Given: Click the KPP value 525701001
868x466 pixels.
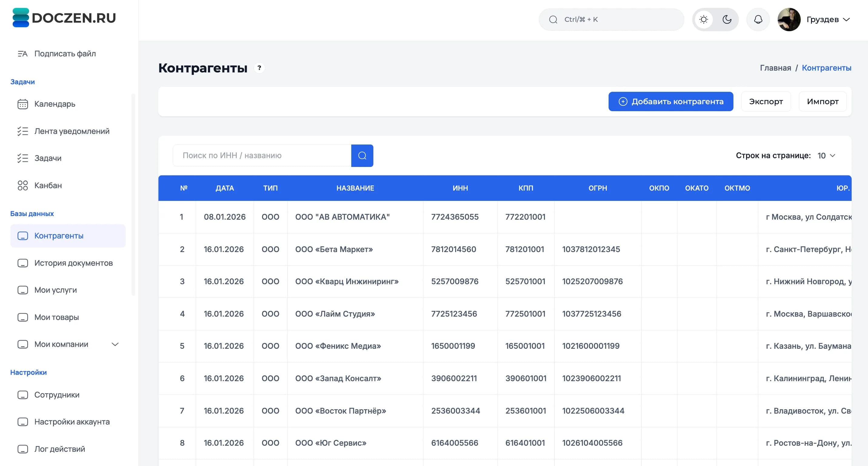Looking at the screenshot, I should coord(525,282).
